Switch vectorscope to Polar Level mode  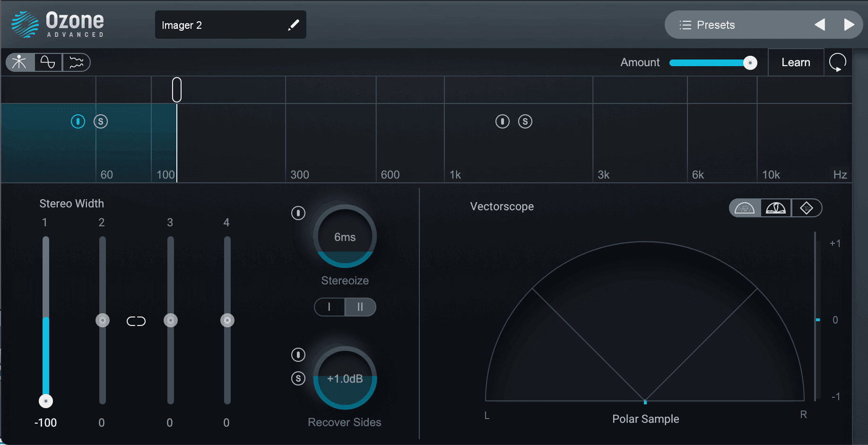[x=776, y=208]
